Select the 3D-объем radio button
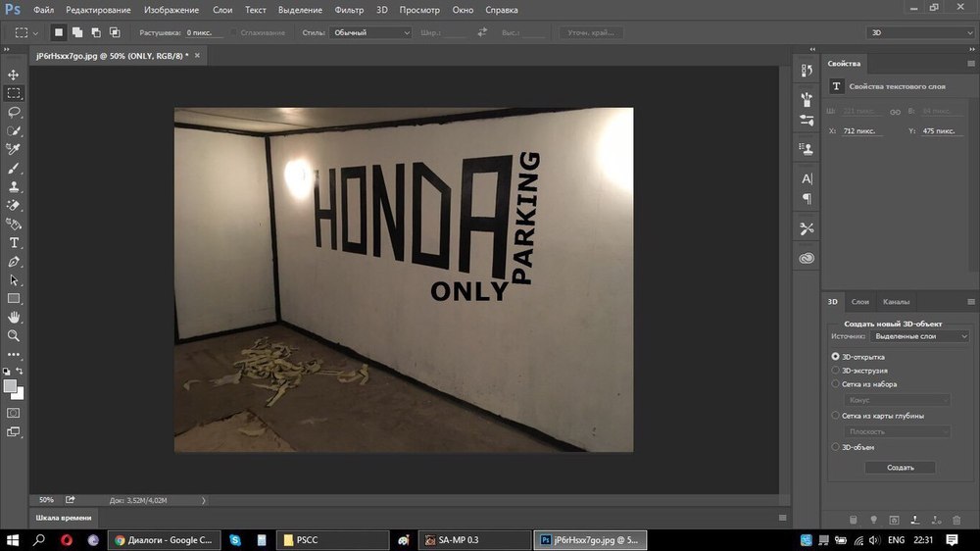This screenshot has height=551, width=980. pos(835,447)
